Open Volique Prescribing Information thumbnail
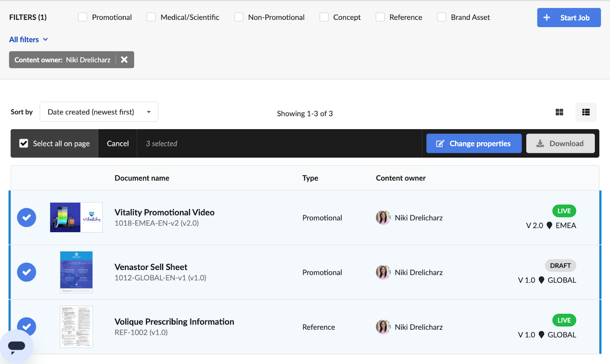 (76, 327)
